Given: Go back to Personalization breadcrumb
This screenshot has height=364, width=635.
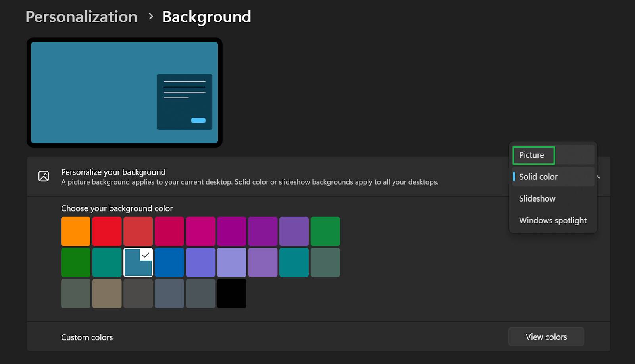Looking at the screenshot, I should pos(81,17).
